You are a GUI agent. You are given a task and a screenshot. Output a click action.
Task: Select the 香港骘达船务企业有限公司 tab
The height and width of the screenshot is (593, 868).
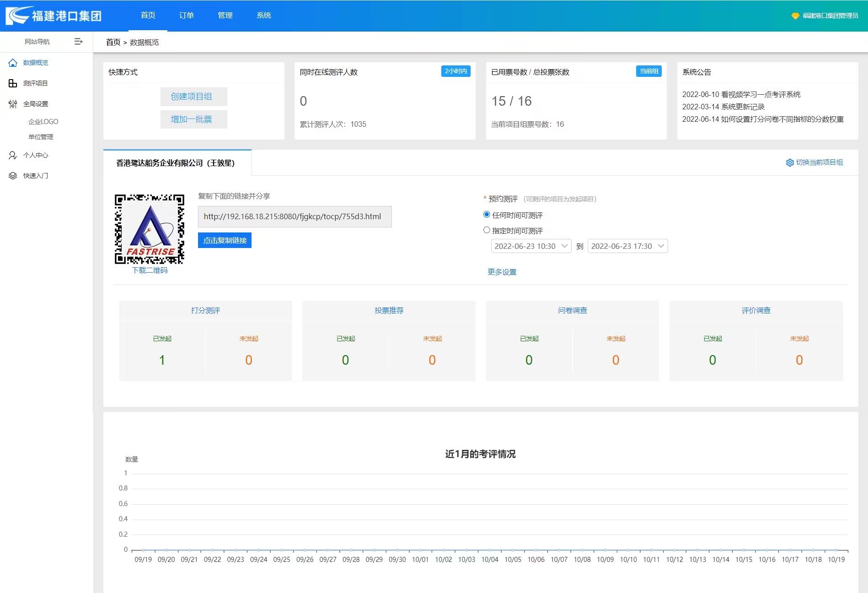click(x=177, y=163)
